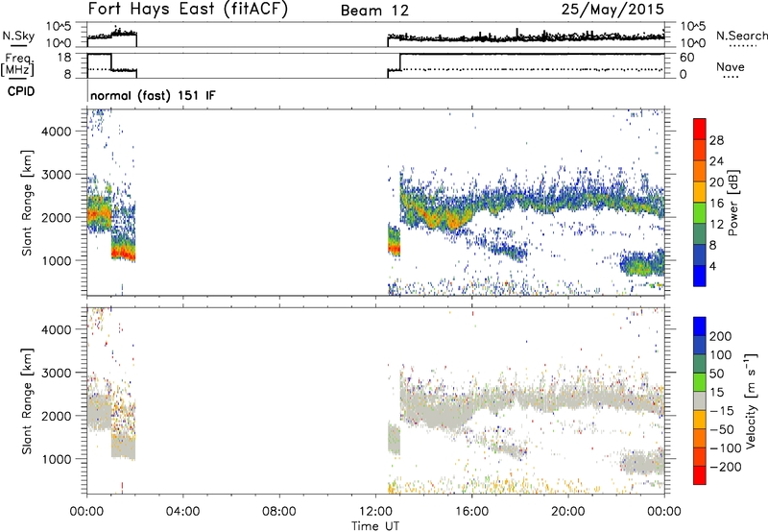Image resolution: width=768 pixels, height=532 pixels.
Task: Click the red top of the power colorbar
Action: [700, 129]
